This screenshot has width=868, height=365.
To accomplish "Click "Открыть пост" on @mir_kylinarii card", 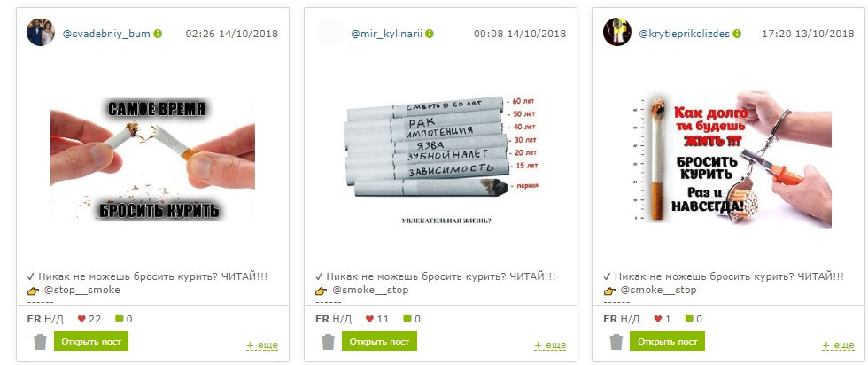I will tap(379, 341).
